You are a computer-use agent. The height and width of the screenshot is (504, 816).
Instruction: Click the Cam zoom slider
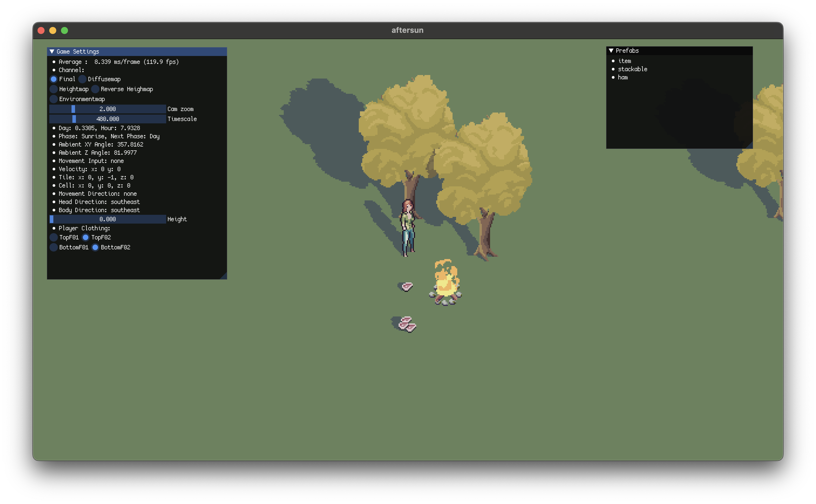click(107, 109)
